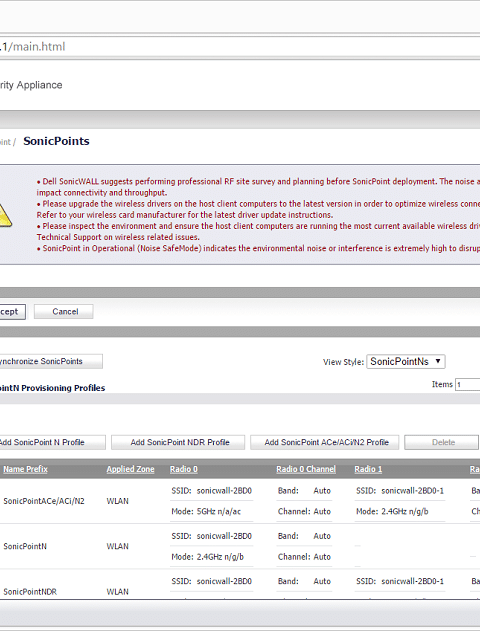Select the SonicPointACe/ACi/N2 profile name

tap(44, 501)
